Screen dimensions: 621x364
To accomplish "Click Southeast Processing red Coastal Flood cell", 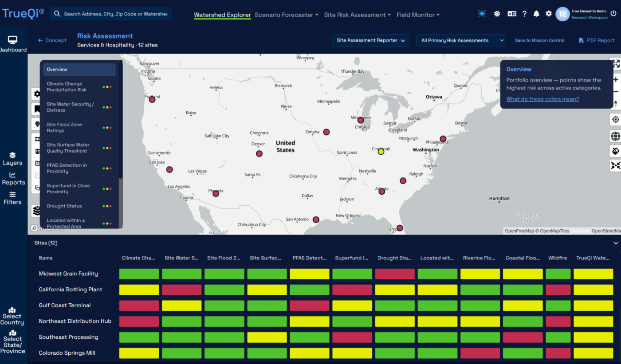I will pyautogui.click(x=523, y=338).
